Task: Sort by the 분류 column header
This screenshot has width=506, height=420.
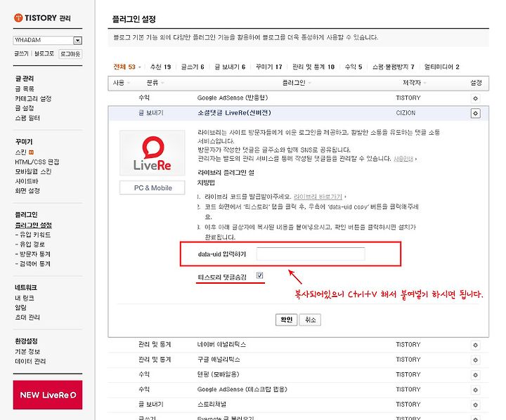Action: (x=155, y=83)
